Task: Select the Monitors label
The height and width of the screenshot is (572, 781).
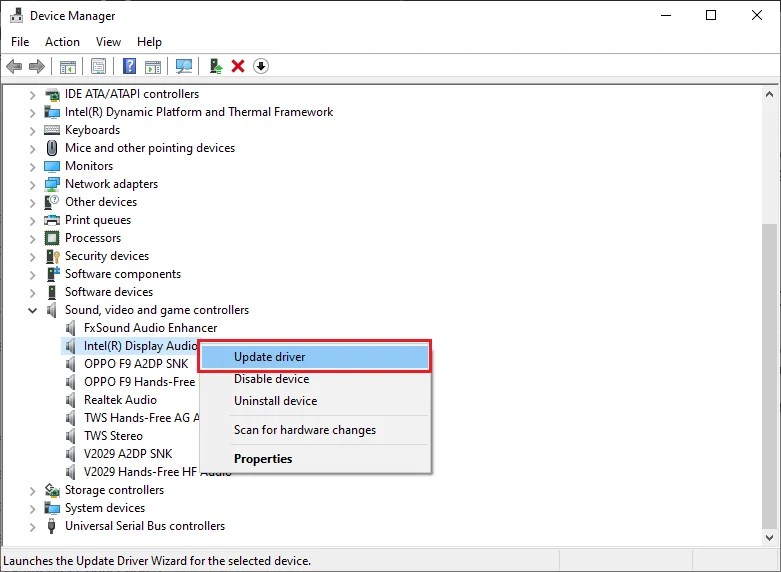Action: click(x=89, y=166)
